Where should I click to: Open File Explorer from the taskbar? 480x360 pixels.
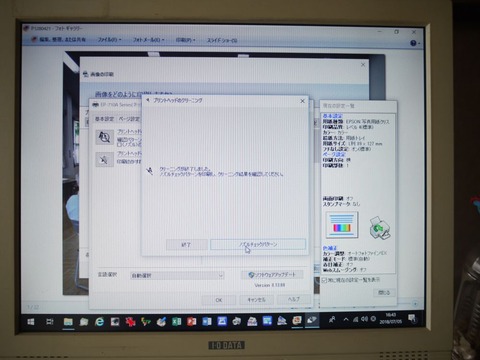coord(68,322)
